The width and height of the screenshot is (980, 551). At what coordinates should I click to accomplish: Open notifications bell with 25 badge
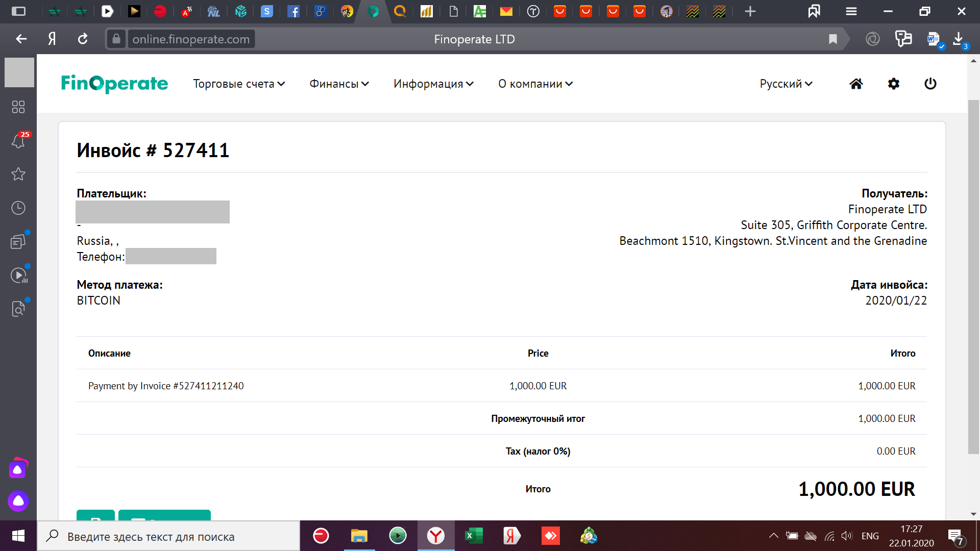(x=18, y=141)
